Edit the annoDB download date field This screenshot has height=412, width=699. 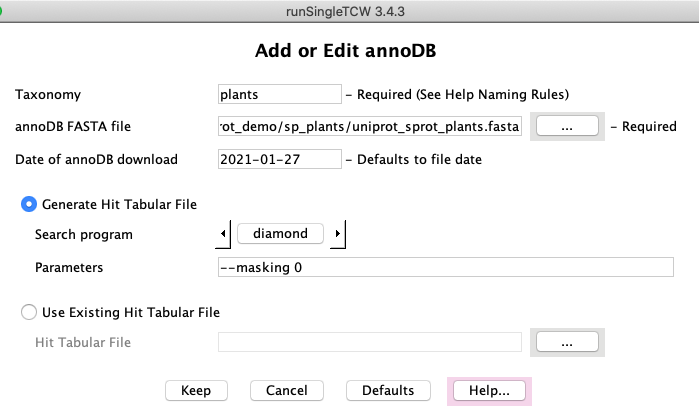[x=279, y=159]
